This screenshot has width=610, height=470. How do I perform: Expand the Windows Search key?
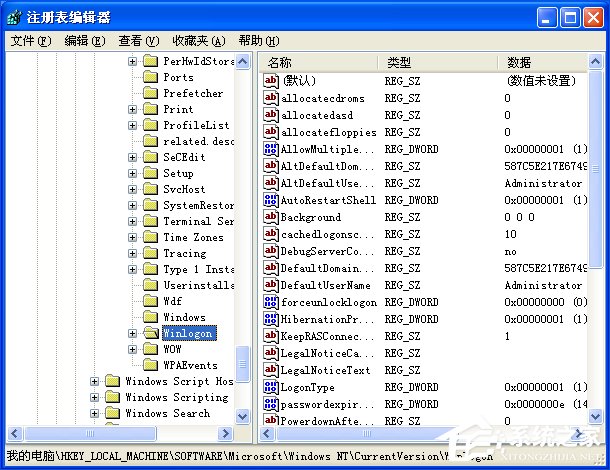coord(94,413)
